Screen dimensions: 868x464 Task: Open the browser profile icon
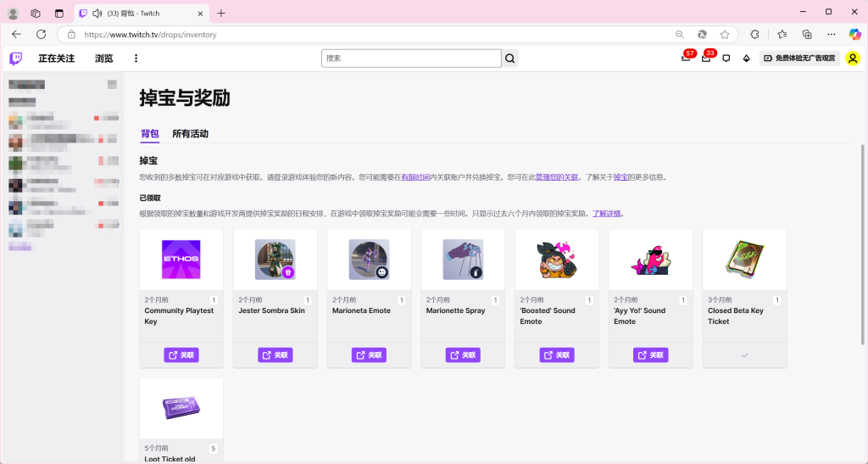[x=14, y=14]
